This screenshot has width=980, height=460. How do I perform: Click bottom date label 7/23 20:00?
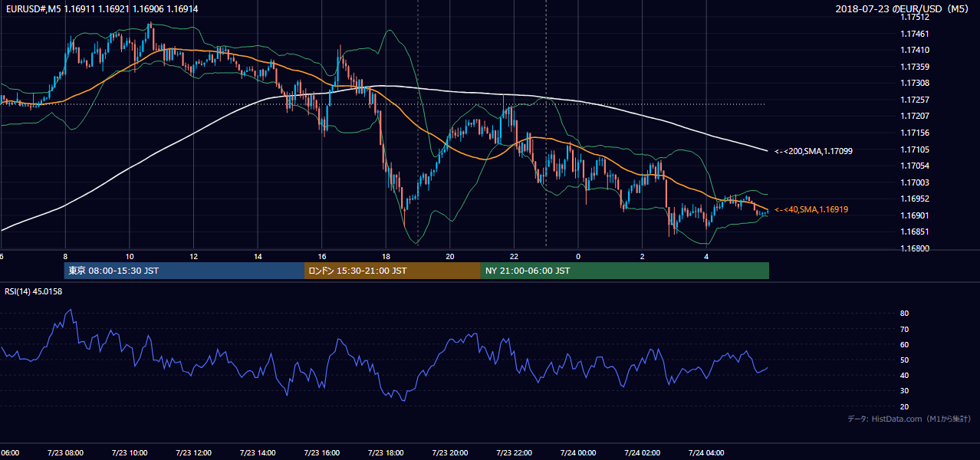click(449, 453)
